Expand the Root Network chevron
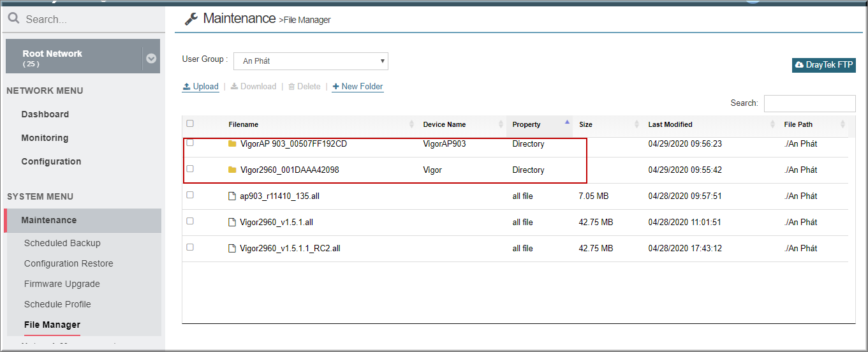Image resolution: width=868 pixels, height=352 pixels. (151, 58)
